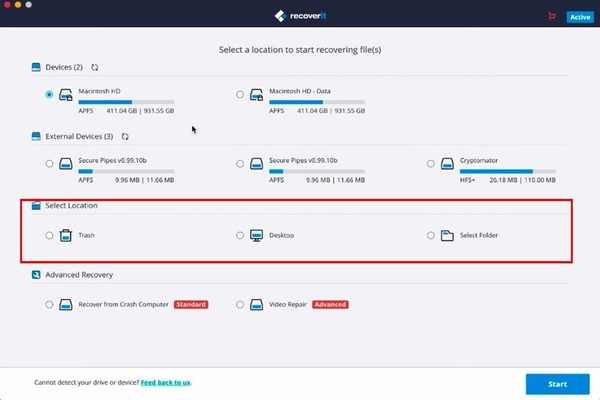Click the Advanced Recovery section icon

[36, 275]
